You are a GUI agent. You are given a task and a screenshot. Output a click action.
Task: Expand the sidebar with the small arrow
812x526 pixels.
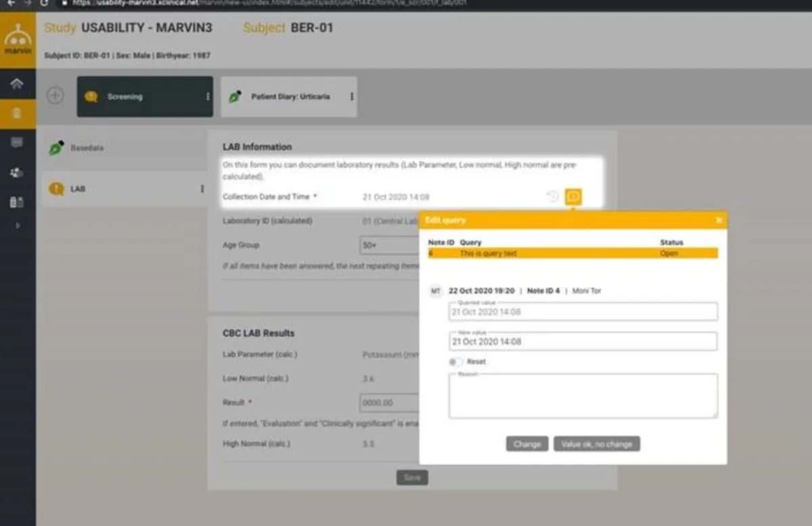coord(18,225)
